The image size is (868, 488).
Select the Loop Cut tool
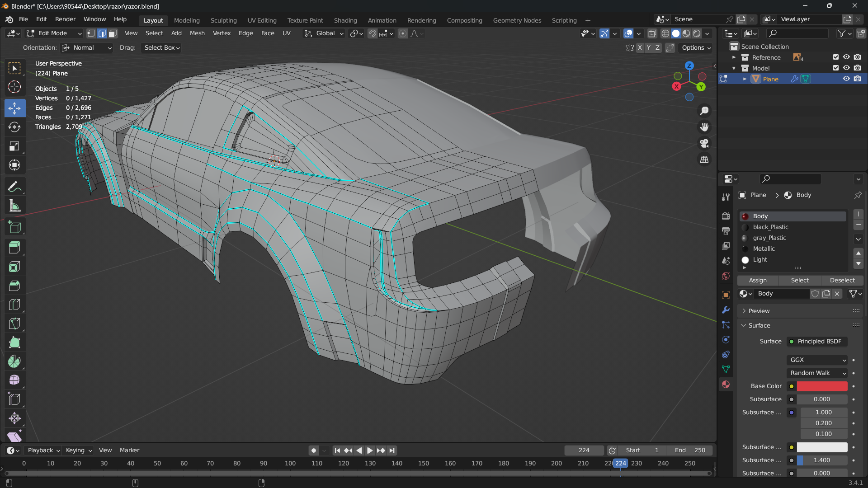point(14,305)
